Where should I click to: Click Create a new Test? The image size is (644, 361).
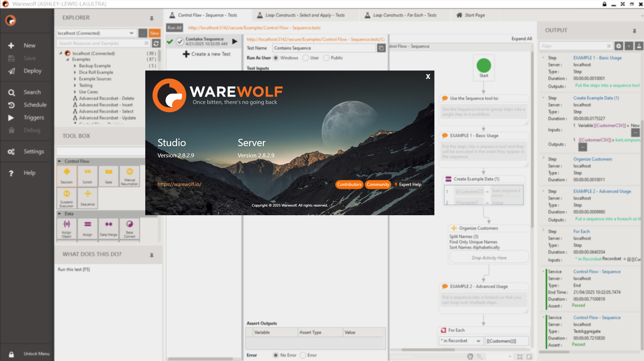[207, 54]
